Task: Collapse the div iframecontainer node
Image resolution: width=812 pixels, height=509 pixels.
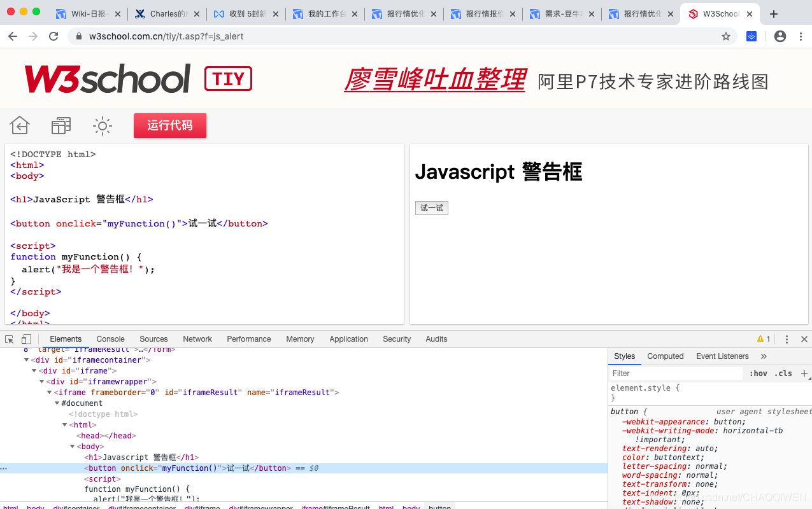Action: click(27, 360)
